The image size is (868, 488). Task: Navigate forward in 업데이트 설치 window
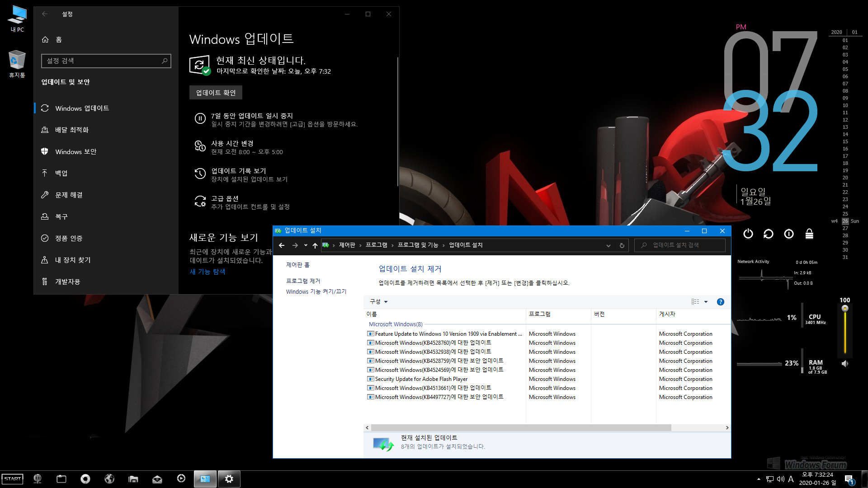pos(295,245)
